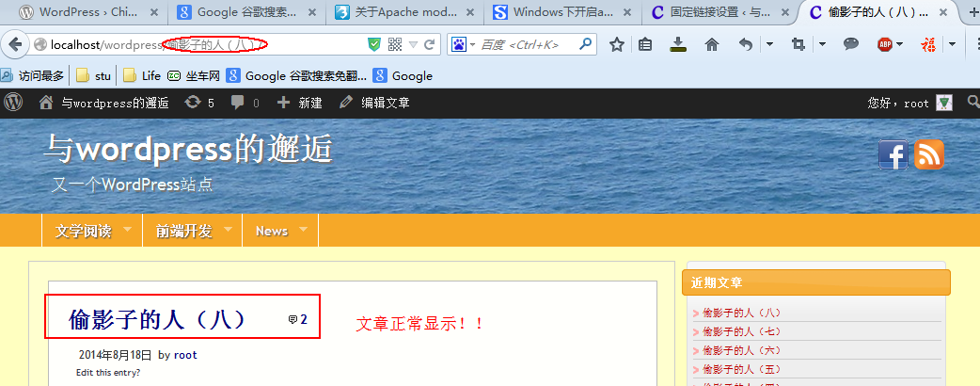Open the Facebook social icon
This screenshot has height=386, width=980.
pos(893,154)
